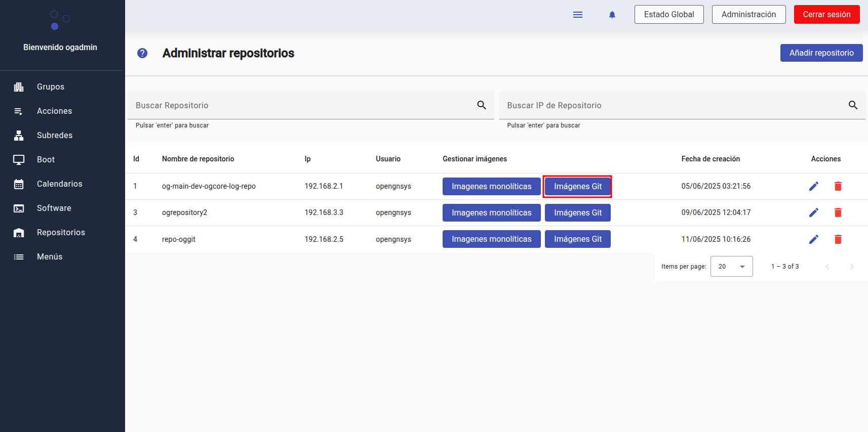Open the Software sidebar section
The width and height of the screenshot is (868, 432).
(54, 208)
